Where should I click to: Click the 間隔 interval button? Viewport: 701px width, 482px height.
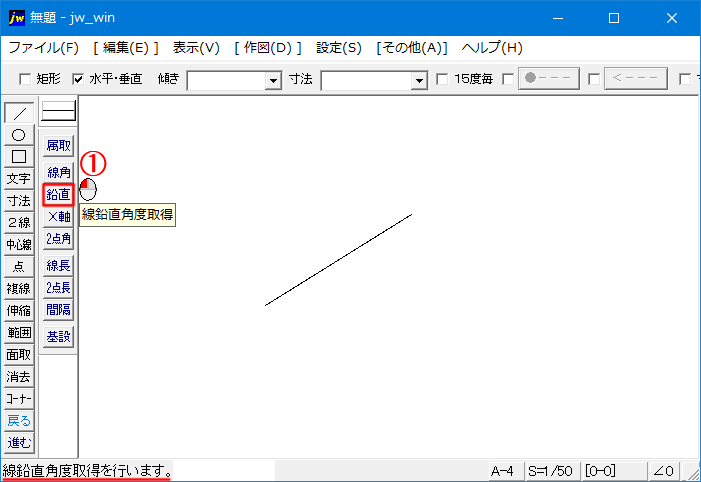pyautogui.click(x=59, y=309)
